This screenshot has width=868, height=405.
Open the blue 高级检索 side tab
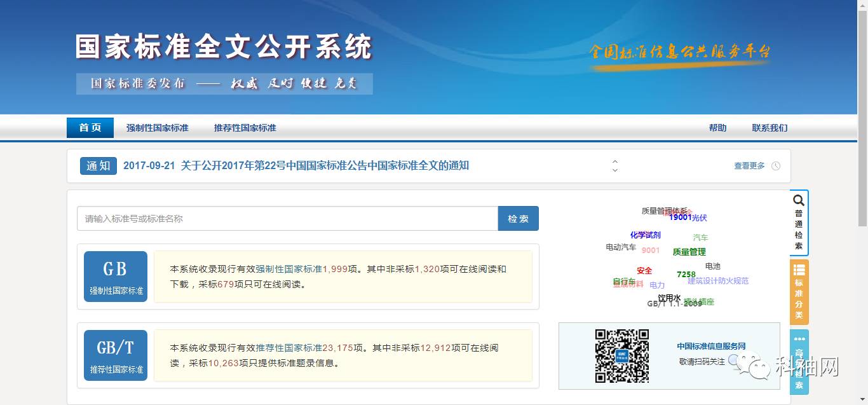(799, 361)
